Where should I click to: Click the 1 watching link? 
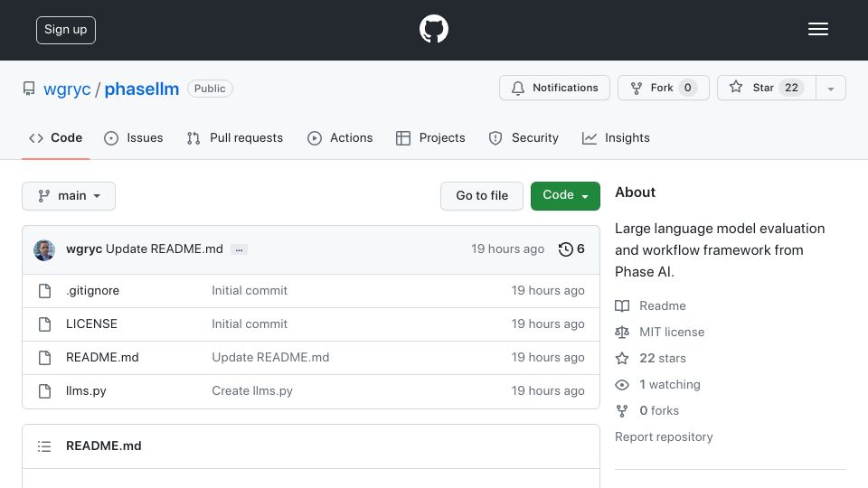pyautogui.click(x=657, y=385)
